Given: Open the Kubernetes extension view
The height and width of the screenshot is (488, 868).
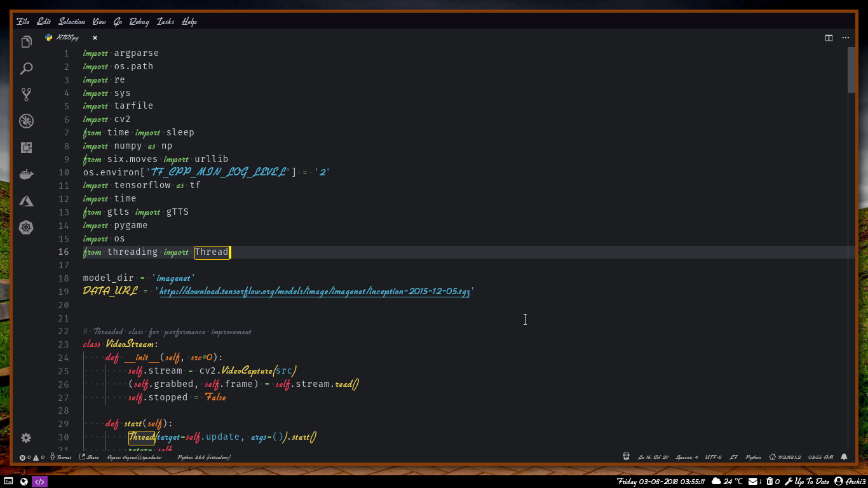Looking at the screenshot, I should [x=26, y=227].
